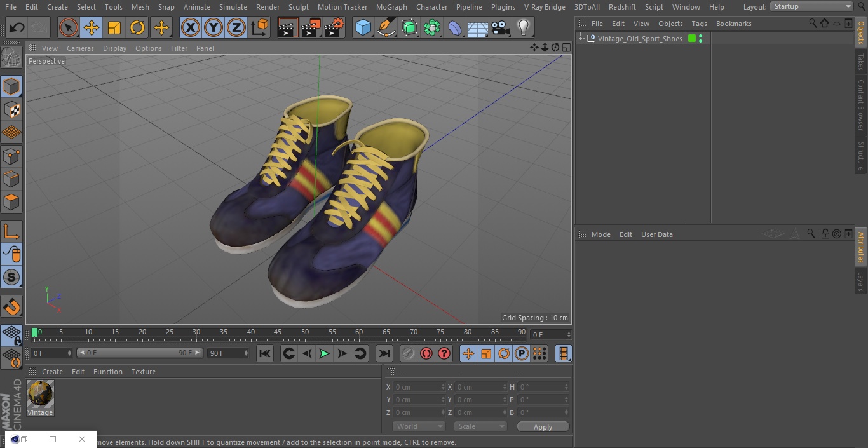The width and height of the screenshot is (868, 448).
Task: Toggle Enable Snap magnet icon
Action: (x=11, y=306)
